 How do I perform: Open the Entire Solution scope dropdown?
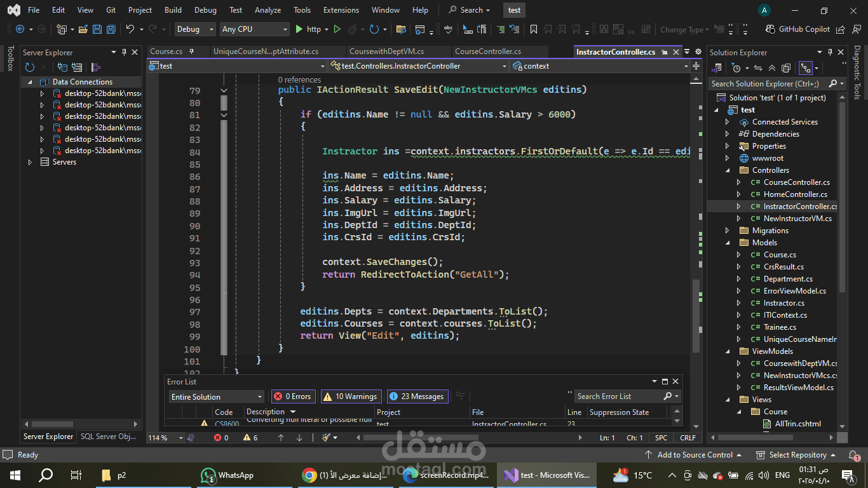(216, 396)
